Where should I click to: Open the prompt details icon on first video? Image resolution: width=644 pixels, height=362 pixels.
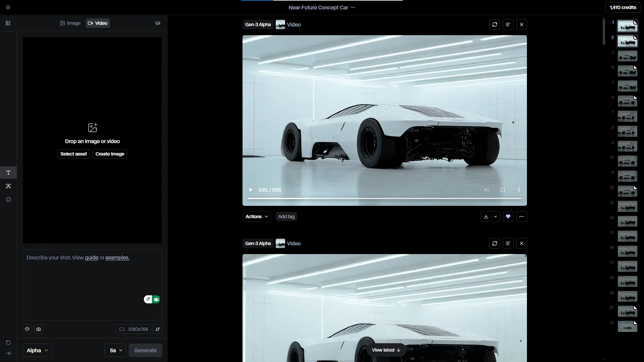click(508, 24)
